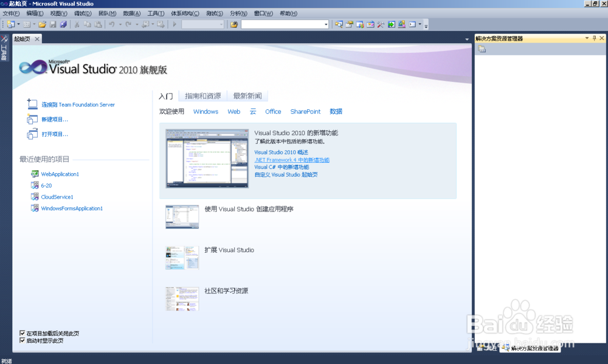
Task: Enable 在项目加载后关闭此页 checkbox
Action: coord(22,333)
